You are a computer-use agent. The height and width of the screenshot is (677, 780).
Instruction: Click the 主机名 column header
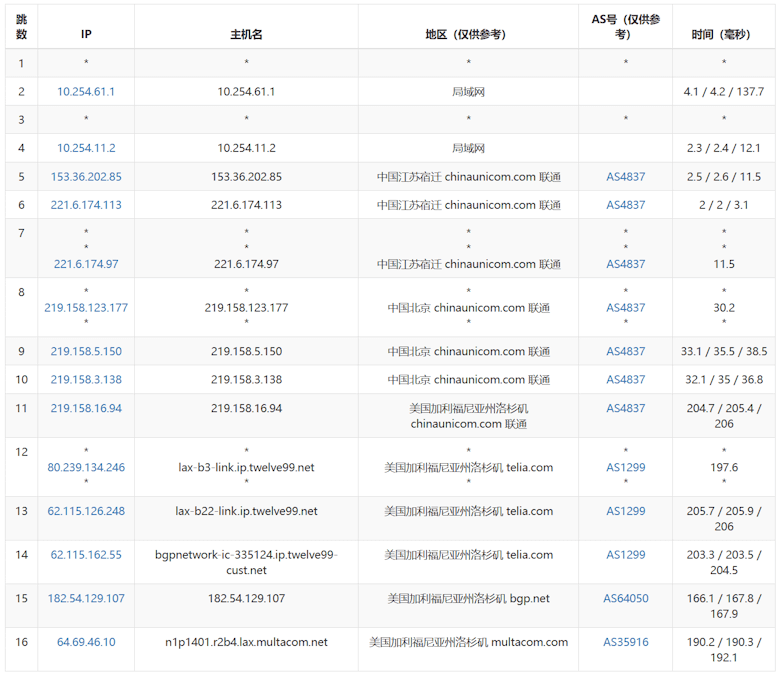click(x=246, y=34)
